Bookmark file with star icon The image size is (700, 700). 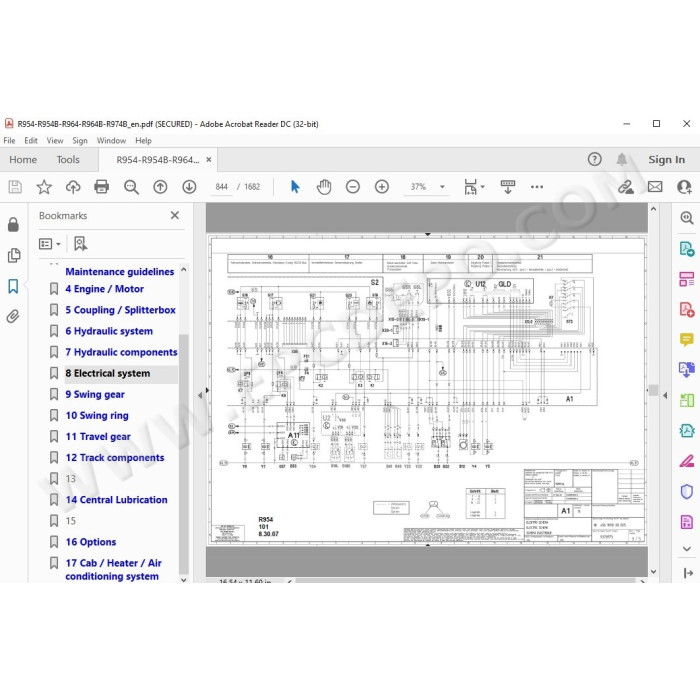point(44,187)
